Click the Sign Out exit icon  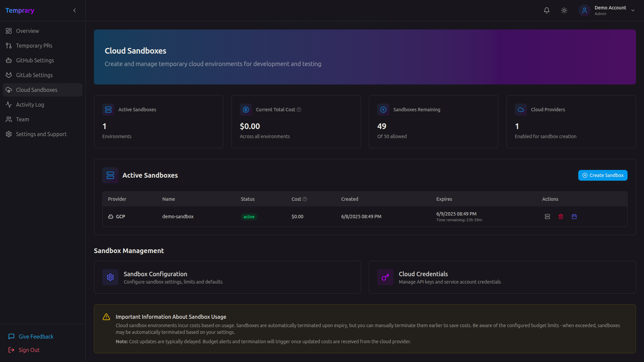pos(11,350)
